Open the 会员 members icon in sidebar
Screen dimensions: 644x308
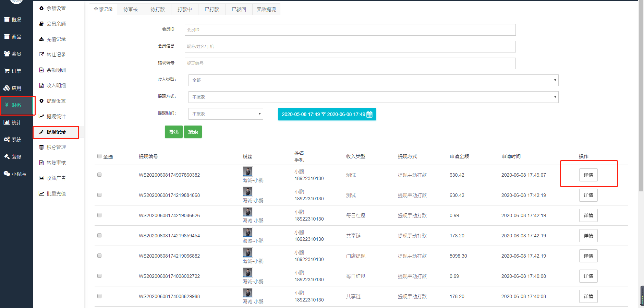7,54
